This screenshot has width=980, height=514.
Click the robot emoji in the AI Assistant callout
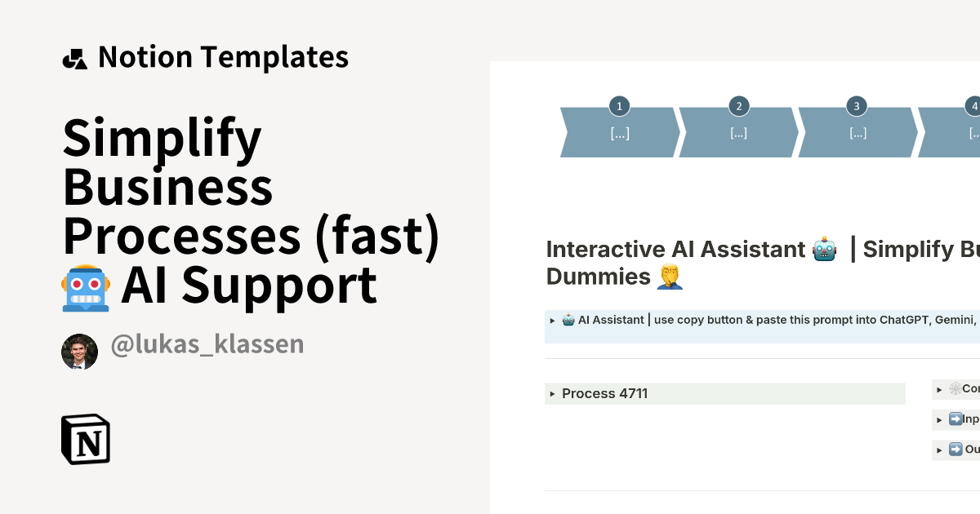(569, 320)
